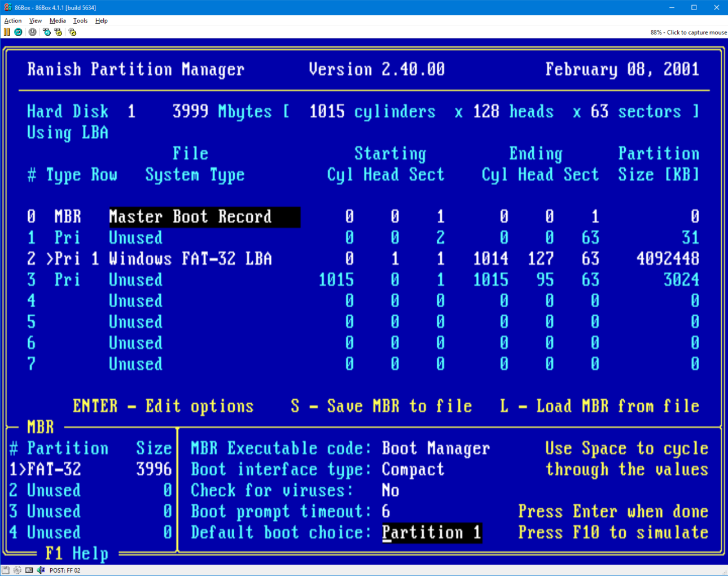The image size is (728, 576).
Task: Click the 'S - Save MBR to file' hint
Action: pyautogui.click(x=381, y=407)
